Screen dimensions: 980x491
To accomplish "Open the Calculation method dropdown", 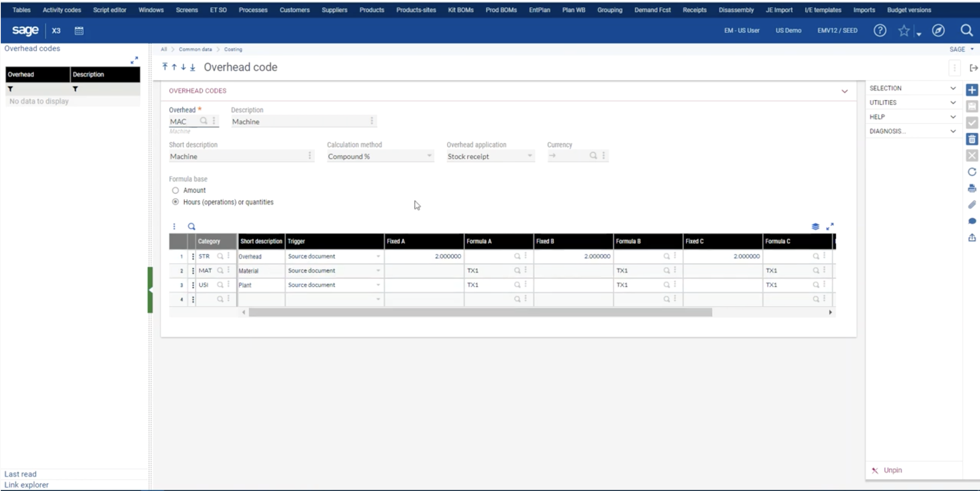I will click(429, 156).
